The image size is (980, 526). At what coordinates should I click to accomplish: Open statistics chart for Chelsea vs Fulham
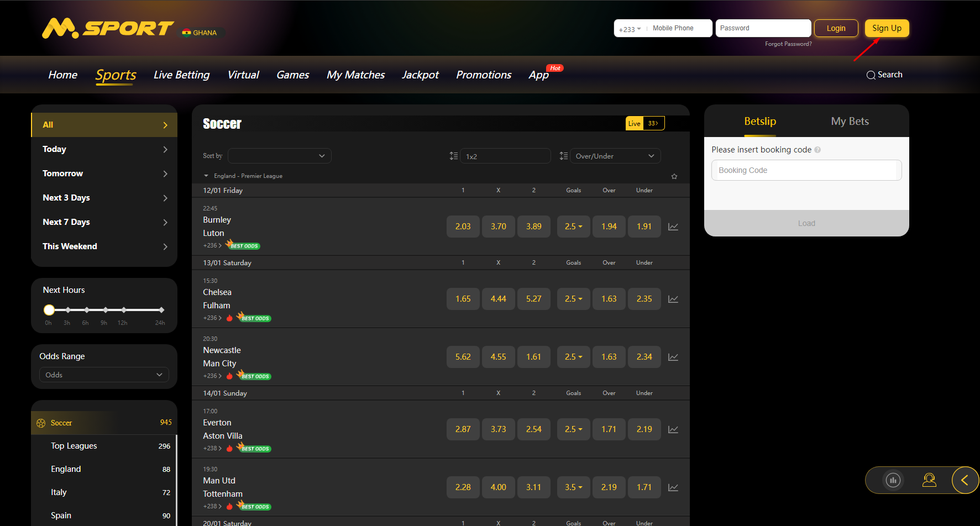click(x=673, y=299)
